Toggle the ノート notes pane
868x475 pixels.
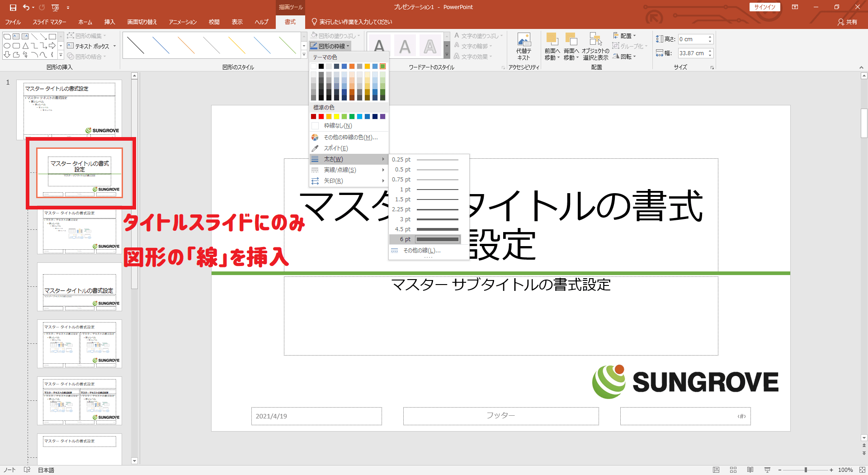pos(10,470)
